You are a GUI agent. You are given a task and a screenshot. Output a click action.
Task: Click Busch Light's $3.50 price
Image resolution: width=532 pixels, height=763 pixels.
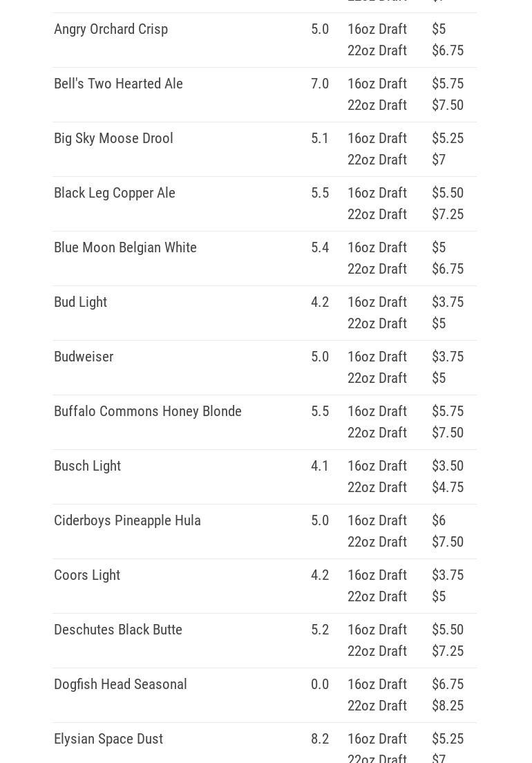pos(448,466)
